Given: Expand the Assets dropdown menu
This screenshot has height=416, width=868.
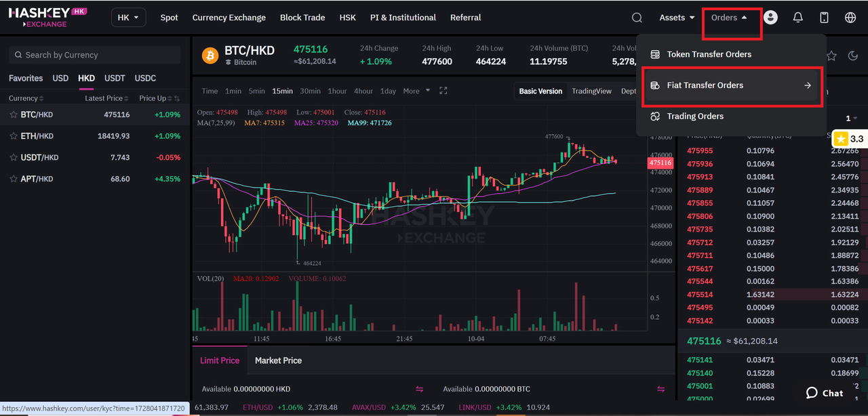Looking at the screenshot, I should coord(677,18).
